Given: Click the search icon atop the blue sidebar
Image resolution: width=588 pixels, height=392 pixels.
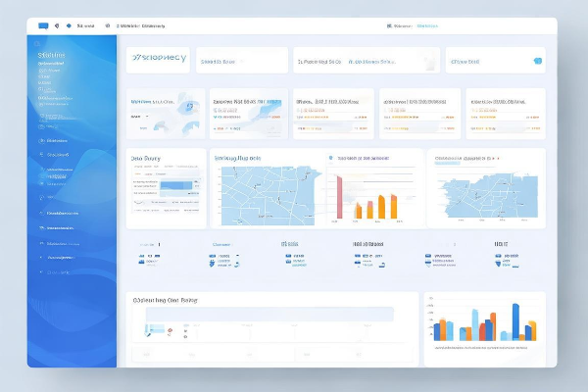Looking at the screenshot, I should pyautogui.click(x=37, y=45).
